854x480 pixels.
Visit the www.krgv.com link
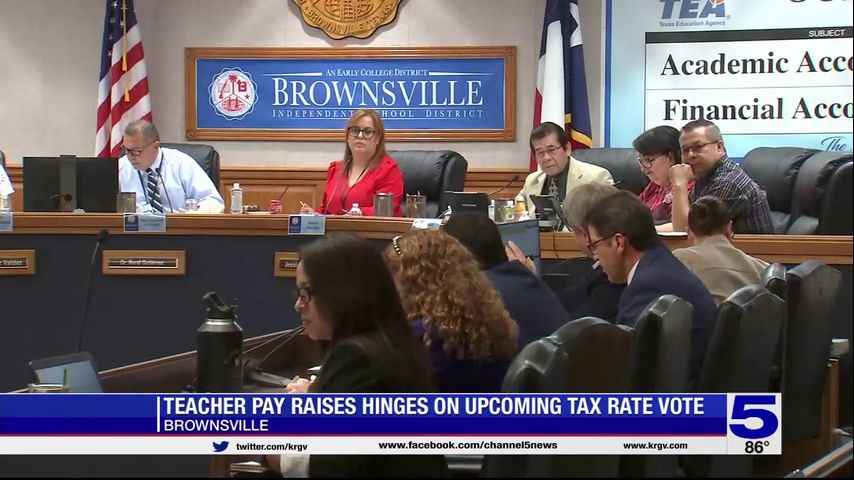tap(654, 446)
